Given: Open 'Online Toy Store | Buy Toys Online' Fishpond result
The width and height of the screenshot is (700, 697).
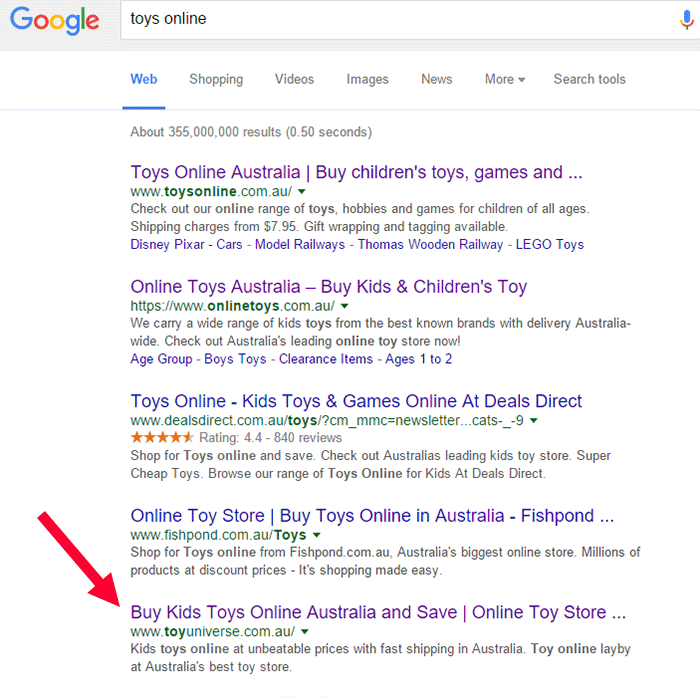Looking at the screenshot, I should coord(372,516).
